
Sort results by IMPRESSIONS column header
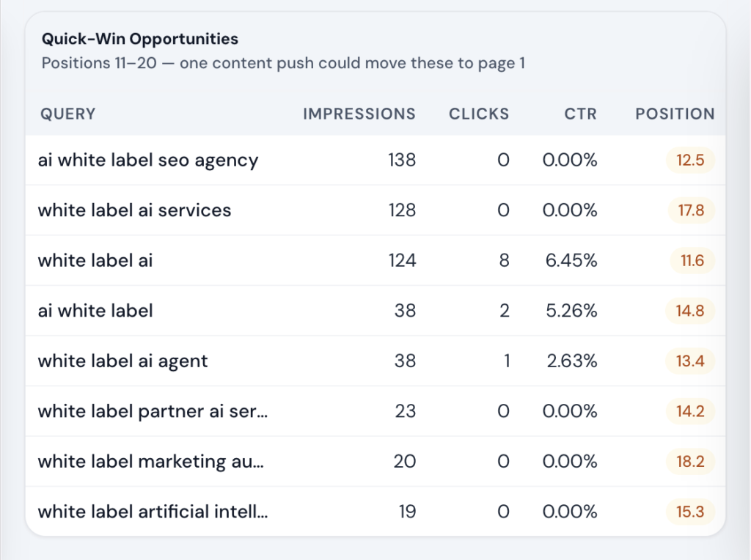click(x=359, y=114)
